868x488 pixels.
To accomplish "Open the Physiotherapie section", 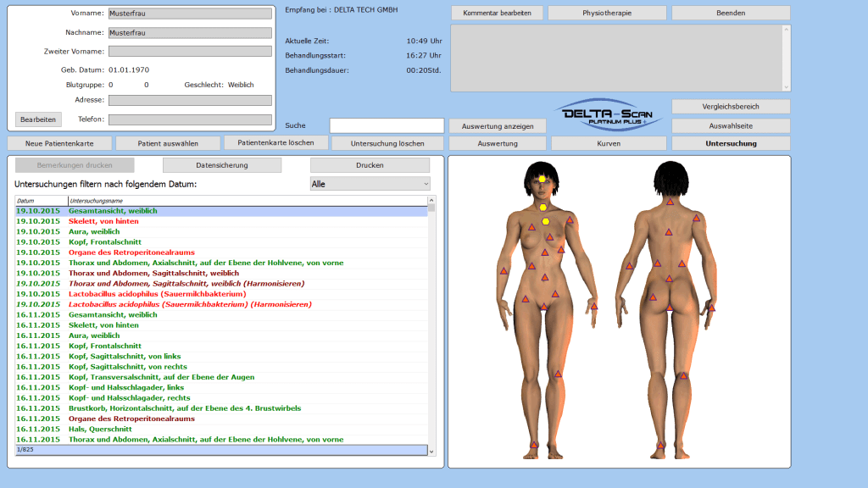I will point(607,14).
